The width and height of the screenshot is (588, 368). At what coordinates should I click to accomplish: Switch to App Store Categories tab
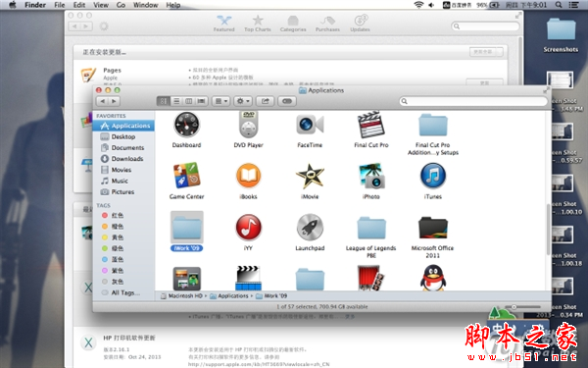(x=293, y=24)
